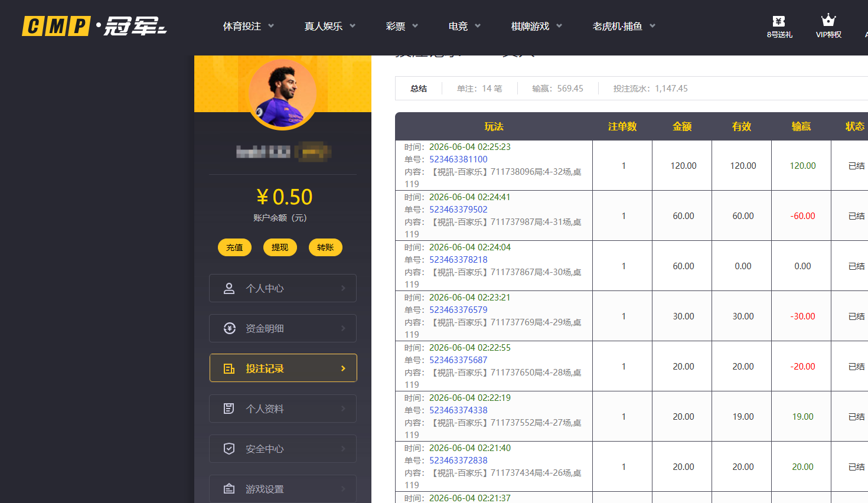Click the ¥0.50 account balance
The width and height of the screenshot is (868, 503).
point(285,197)
